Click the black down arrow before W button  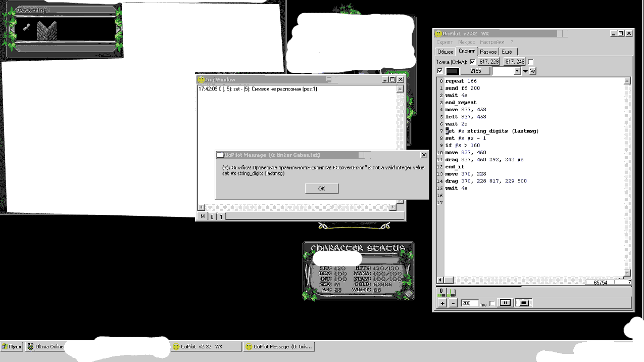(x=525, y=71)
